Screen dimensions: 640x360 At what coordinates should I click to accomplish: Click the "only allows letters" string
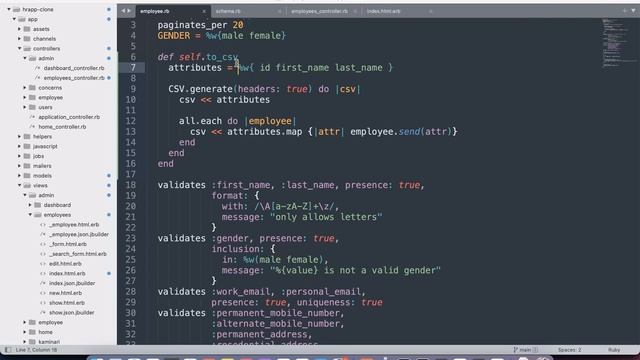point(326,217)
